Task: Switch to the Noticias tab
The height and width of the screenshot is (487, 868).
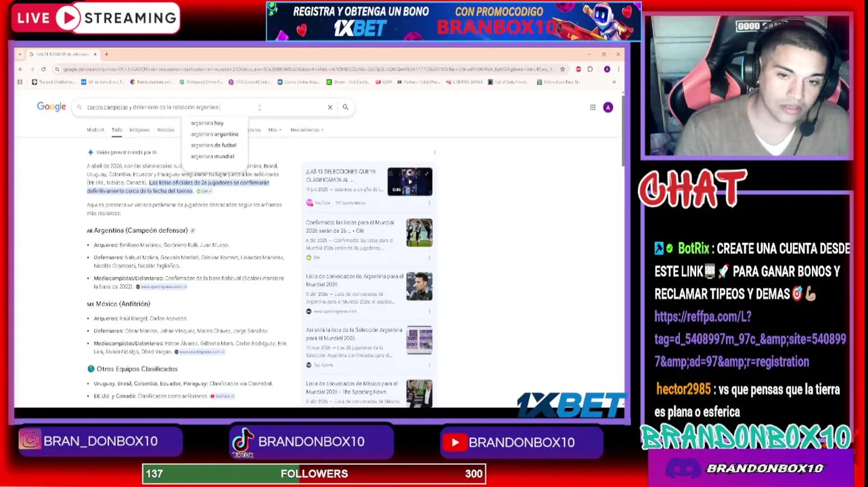Action: click(x=166, y=130)
